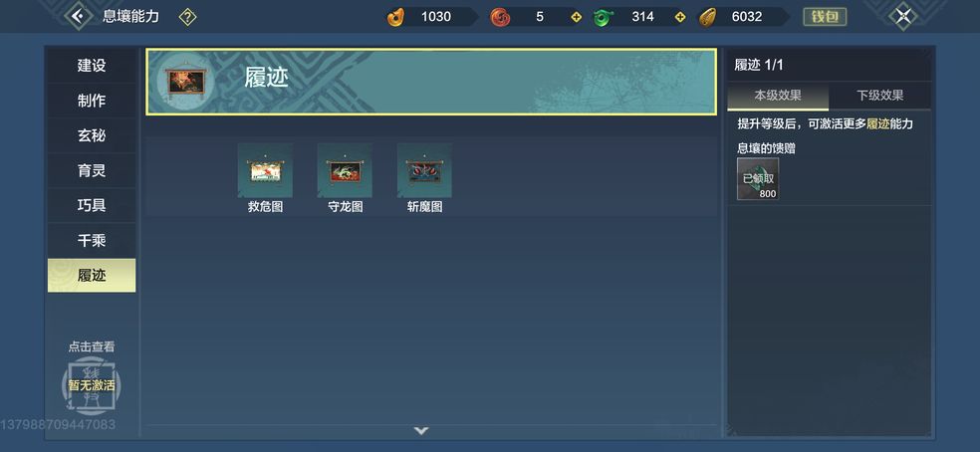The width and height of the screenshot is (980, 452).
Task: Switch to the 本级效果 tab
Action: [778, 96]
